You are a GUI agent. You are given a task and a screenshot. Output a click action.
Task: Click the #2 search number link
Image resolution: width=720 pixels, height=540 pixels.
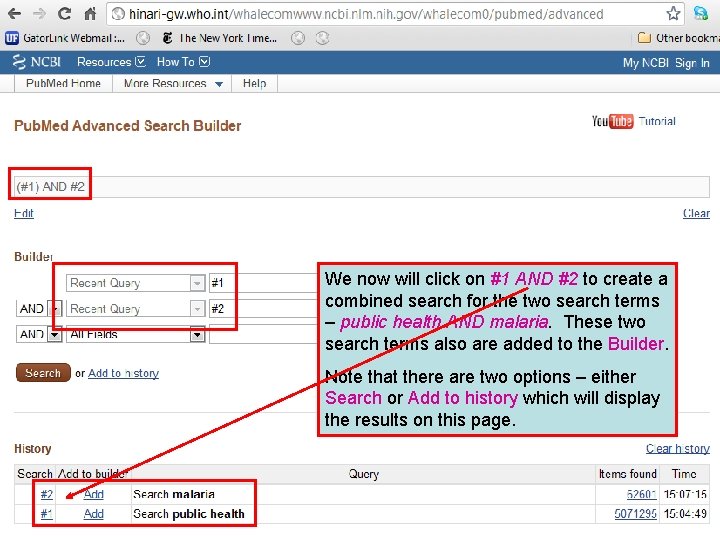pos(47,495)
